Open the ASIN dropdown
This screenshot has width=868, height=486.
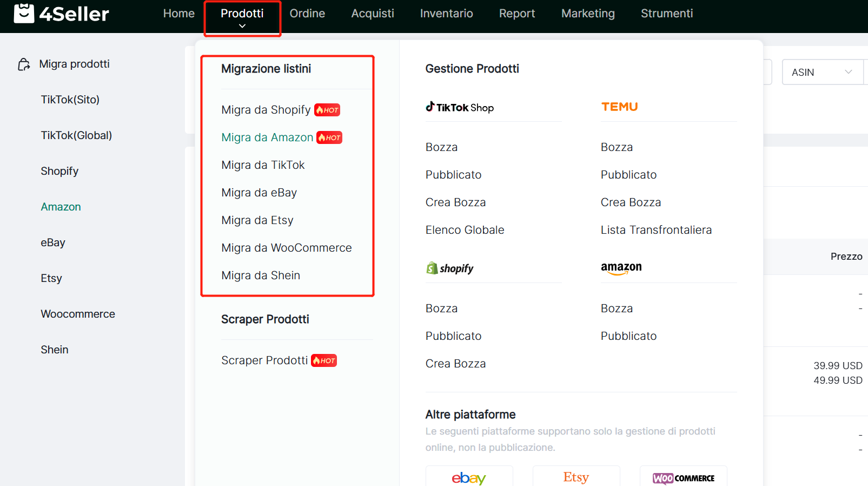(x=822, y=72)
